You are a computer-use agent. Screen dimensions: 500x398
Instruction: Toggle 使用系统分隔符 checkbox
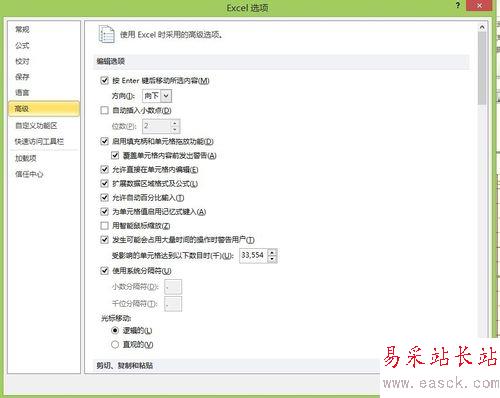[x=104, y=271]
